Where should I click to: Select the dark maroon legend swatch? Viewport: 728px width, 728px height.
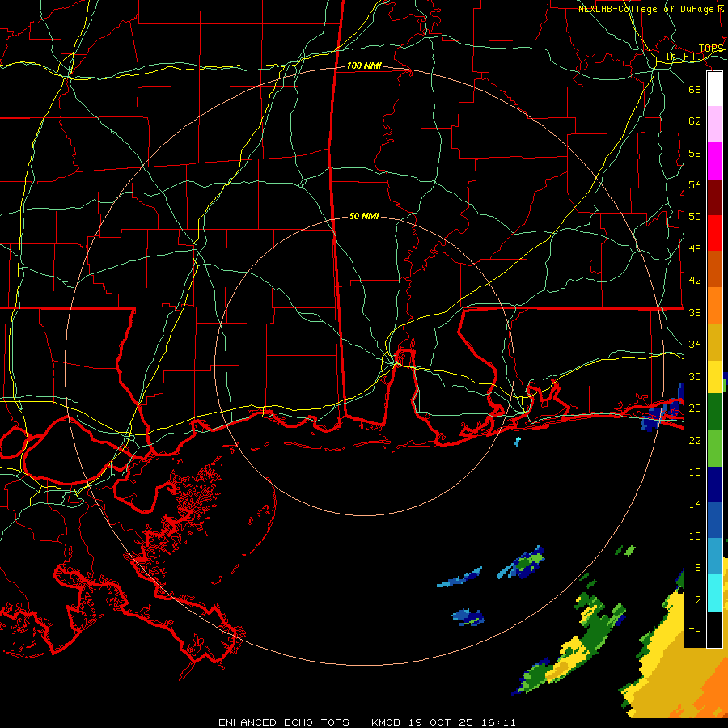click(x=714, y=197)
